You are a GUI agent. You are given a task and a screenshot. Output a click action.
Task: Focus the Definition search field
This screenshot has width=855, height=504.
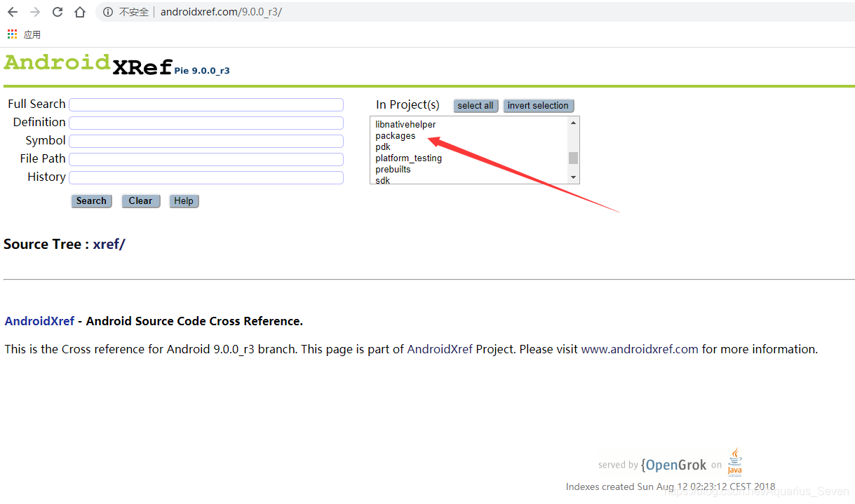(206, 123)
